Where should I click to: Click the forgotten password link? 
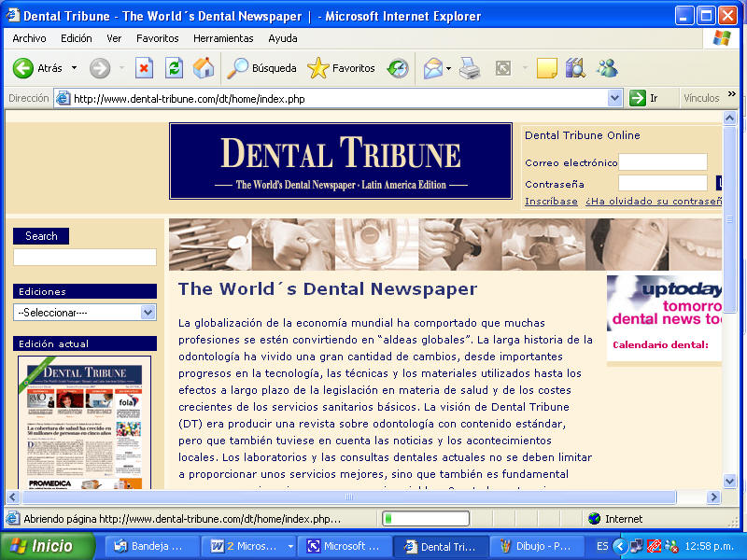(654, 201)
